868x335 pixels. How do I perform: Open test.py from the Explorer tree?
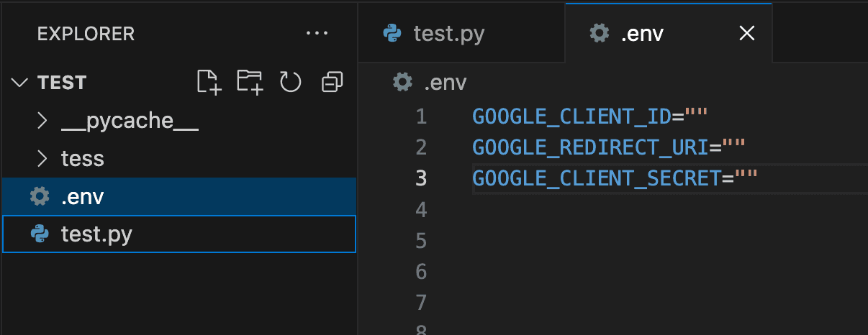[x=179, y=234]
